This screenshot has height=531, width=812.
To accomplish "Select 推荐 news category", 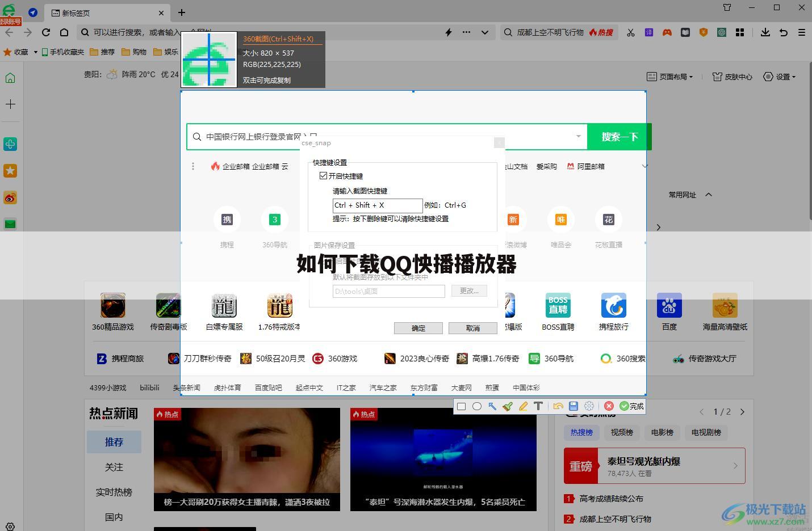I will 114,442.
